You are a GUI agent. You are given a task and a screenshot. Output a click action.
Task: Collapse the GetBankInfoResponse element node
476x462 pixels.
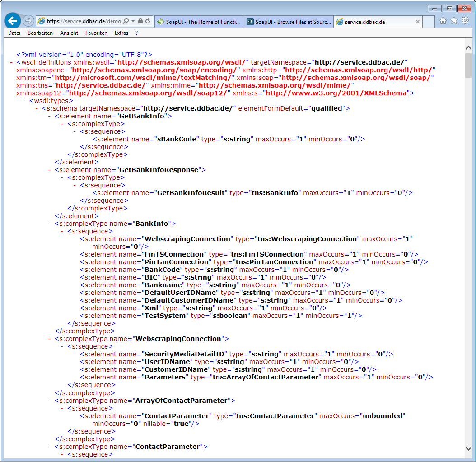(49, 170)
